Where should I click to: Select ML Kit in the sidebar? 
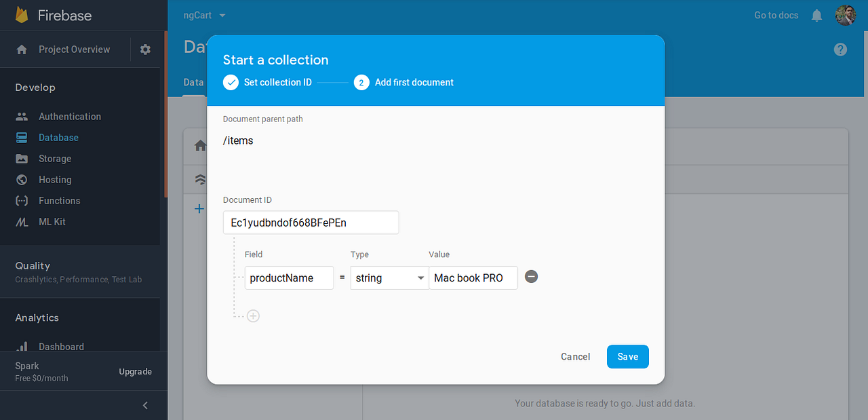pyautogui.click(x=53, y=221)
